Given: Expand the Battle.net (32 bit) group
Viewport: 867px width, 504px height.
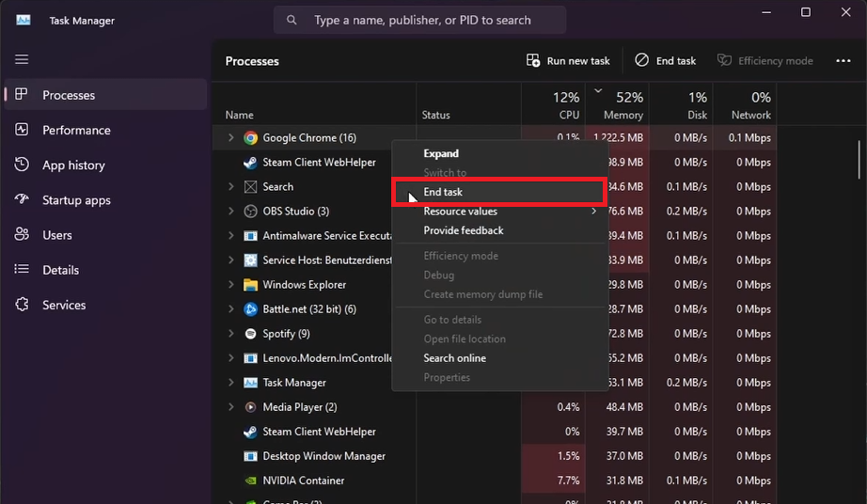Looking at the screenshot, I should coord(231,309).
